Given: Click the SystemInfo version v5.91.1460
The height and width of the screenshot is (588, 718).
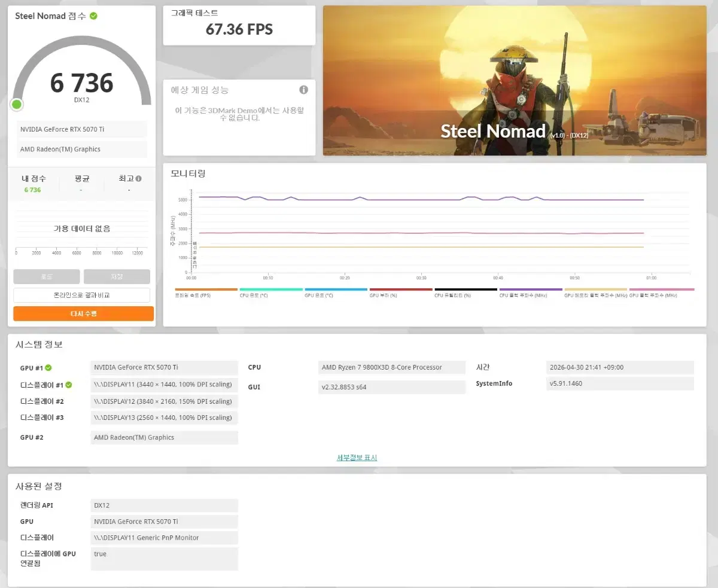Looking at the screenshot, I should [x=620, y=383].
